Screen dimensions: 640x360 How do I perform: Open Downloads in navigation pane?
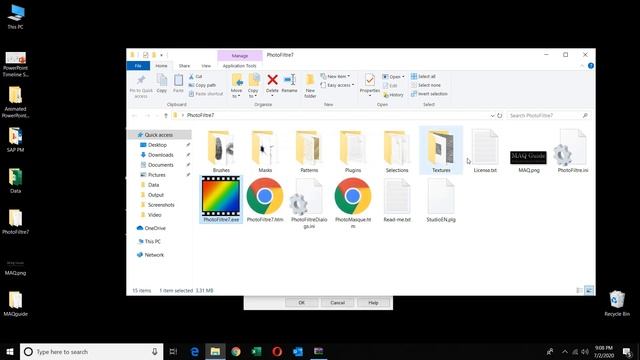(160, 155)
